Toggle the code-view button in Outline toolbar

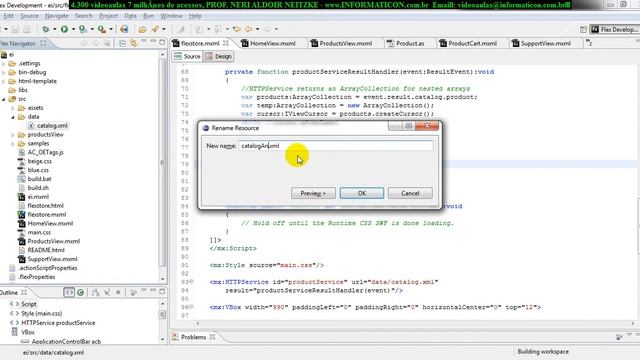[69, 292]
